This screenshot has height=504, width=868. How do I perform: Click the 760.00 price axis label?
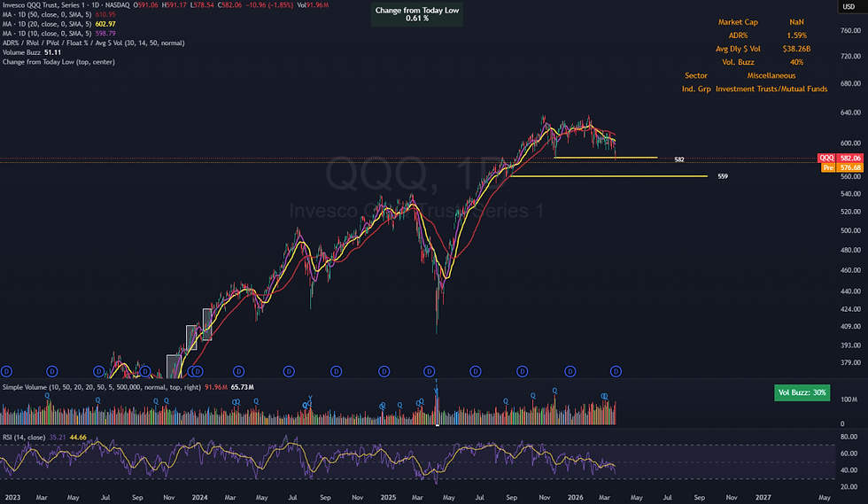(x=851, y=30)
